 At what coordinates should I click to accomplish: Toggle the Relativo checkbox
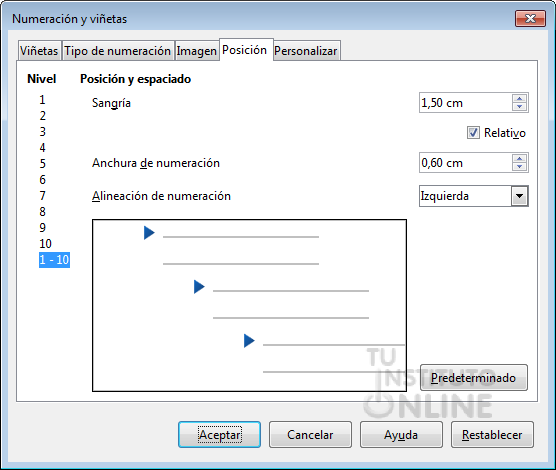pos(473,133)
